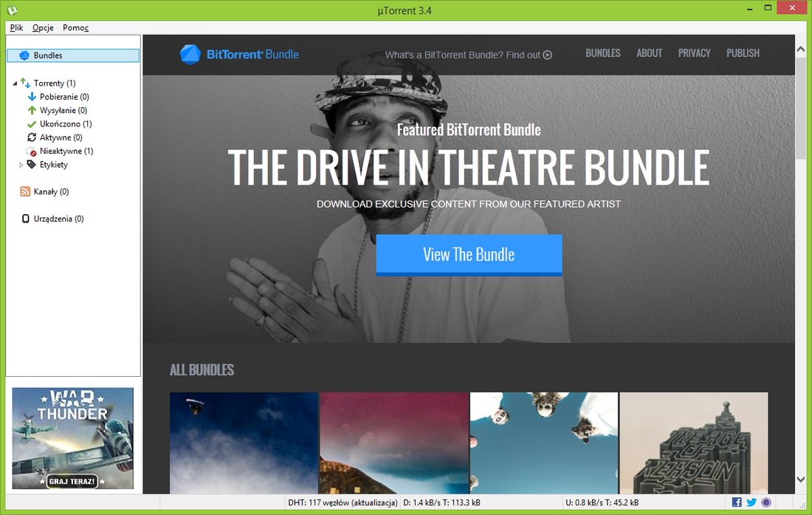Click the scrollbar down arrow
The image size is (812, 515).
[801, 480]
